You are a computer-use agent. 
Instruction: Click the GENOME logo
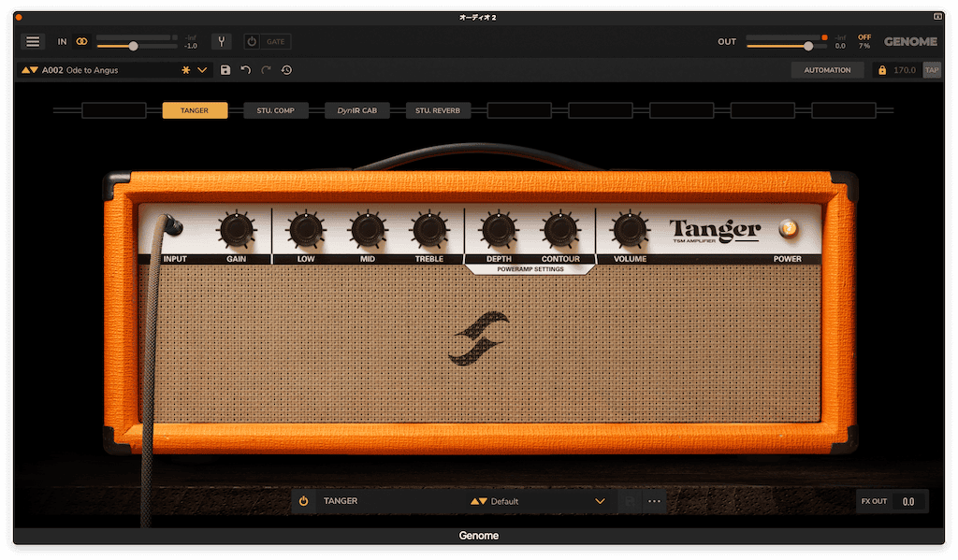(x=909, y=41)
